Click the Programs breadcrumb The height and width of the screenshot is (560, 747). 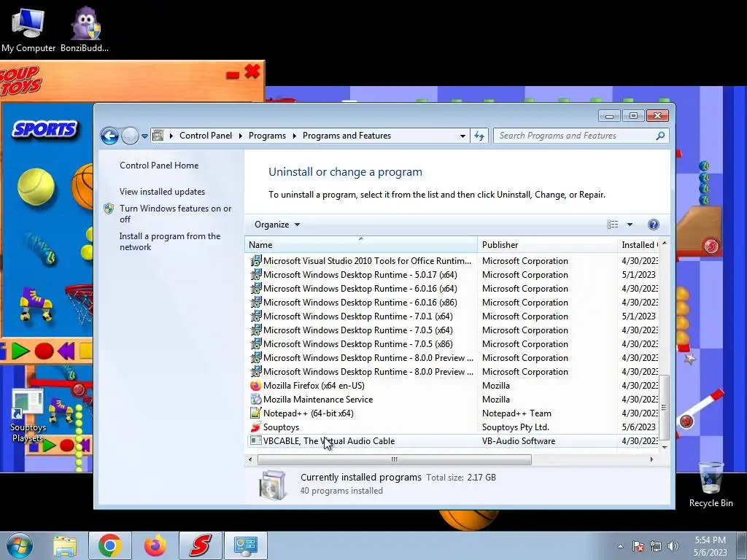(x=267, y=136)
